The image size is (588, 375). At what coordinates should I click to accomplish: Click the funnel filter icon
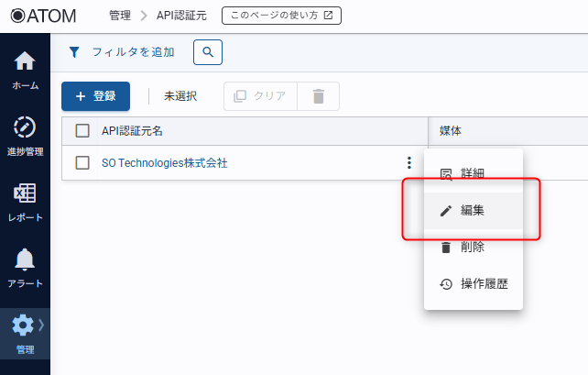pyautogui.click(x=74, y=52)
